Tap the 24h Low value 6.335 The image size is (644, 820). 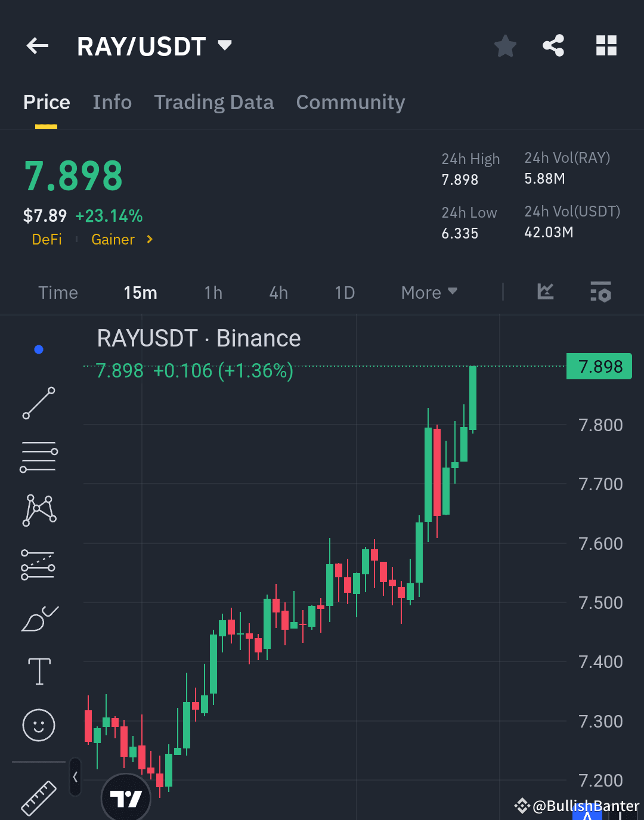(x=460, y=233)
